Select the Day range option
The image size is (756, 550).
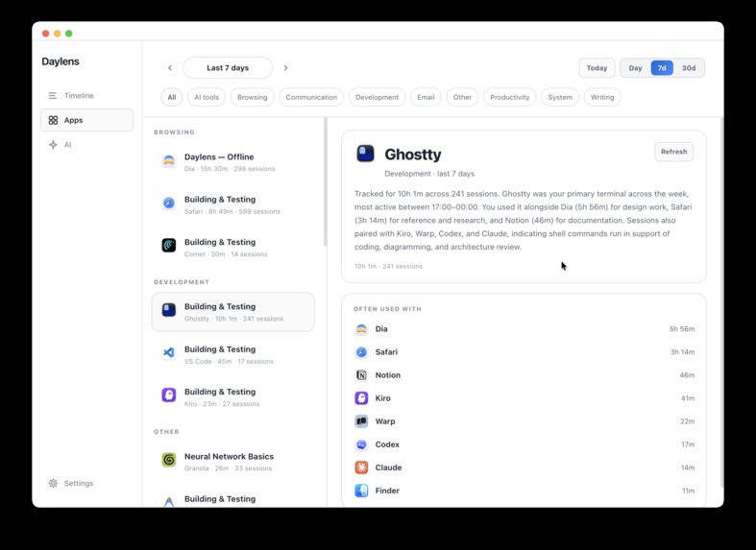636,68
